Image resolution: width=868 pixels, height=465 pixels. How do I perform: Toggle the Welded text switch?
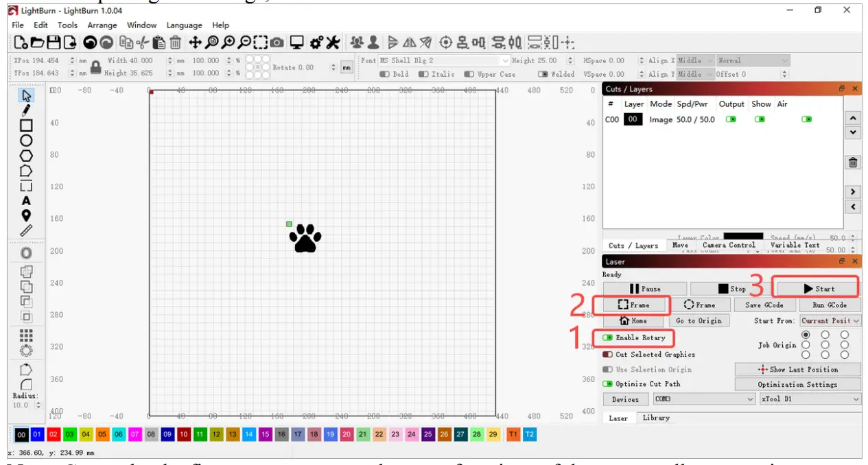543,74
